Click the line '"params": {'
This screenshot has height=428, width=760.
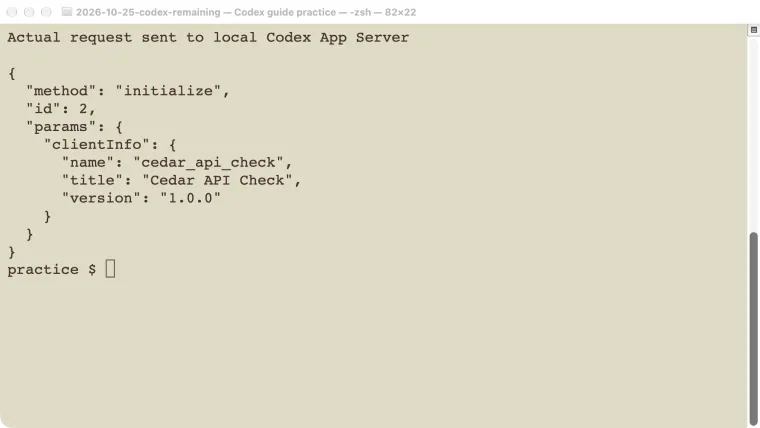click(74, 127)
